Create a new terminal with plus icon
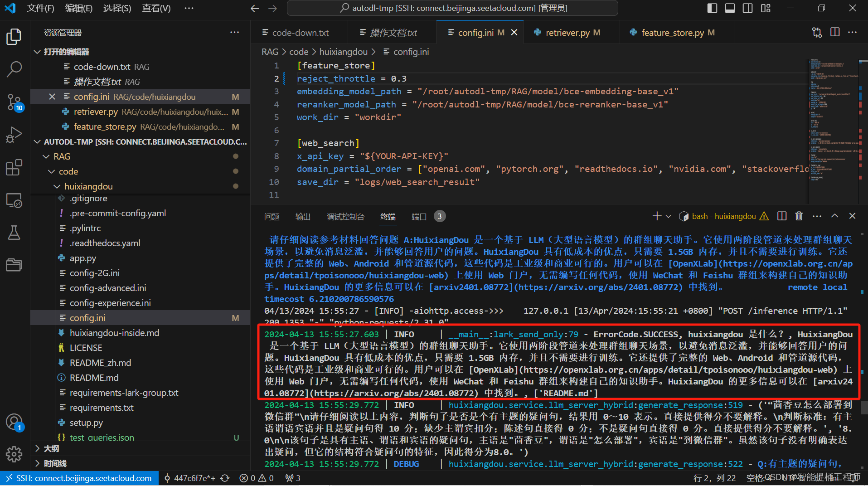The image size is (868, 486). tap(657, 216)
